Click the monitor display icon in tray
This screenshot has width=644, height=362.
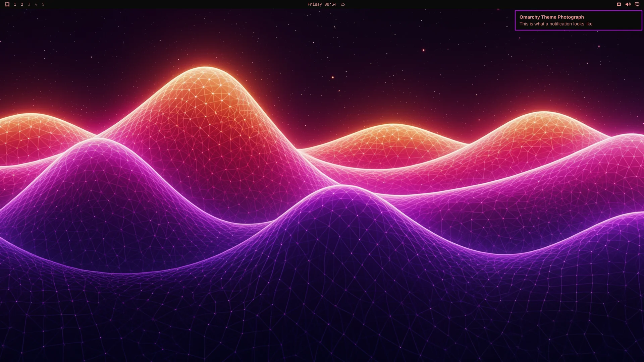coord(637,4)
